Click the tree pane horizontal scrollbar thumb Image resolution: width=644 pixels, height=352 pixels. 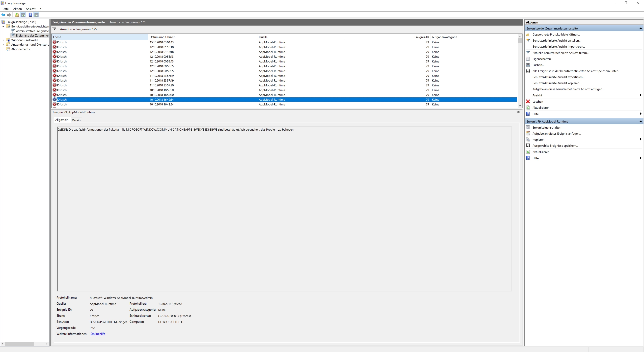pos(19,344)
